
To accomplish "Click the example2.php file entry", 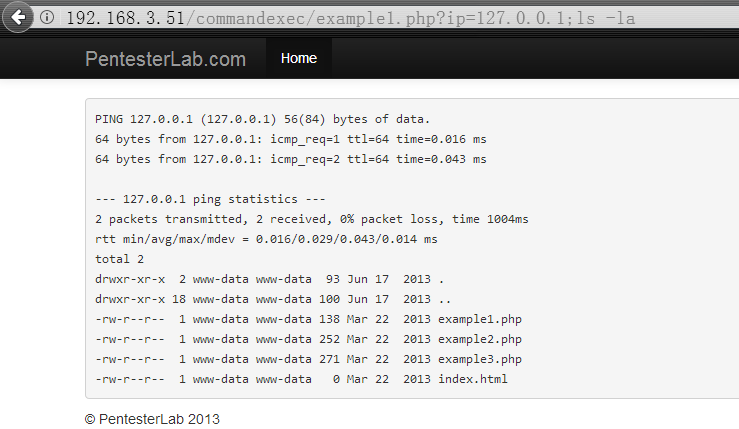I will point(480,339).
